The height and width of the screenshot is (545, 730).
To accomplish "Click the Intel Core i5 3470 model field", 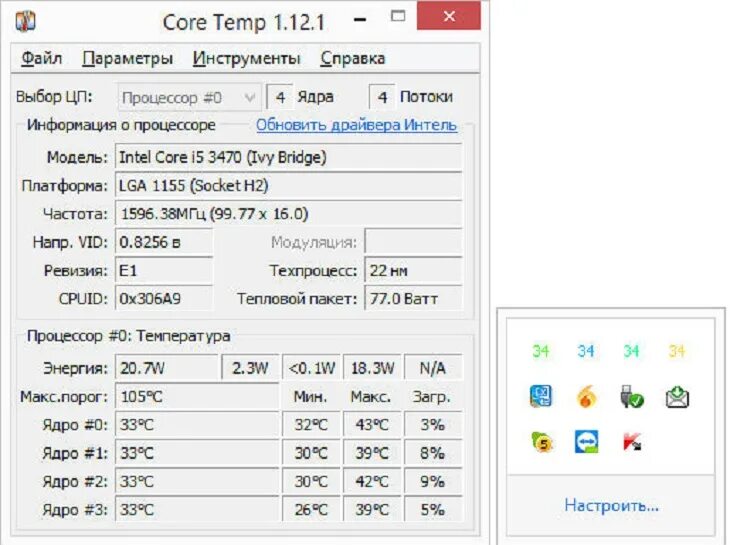I will point(289,157).
